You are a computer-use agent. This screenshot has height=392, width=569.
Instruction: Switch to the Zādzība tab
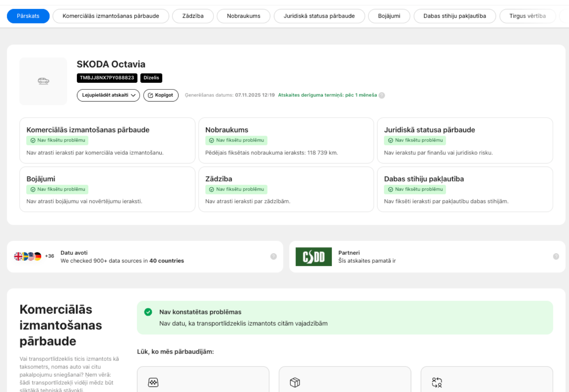(193, 16)
